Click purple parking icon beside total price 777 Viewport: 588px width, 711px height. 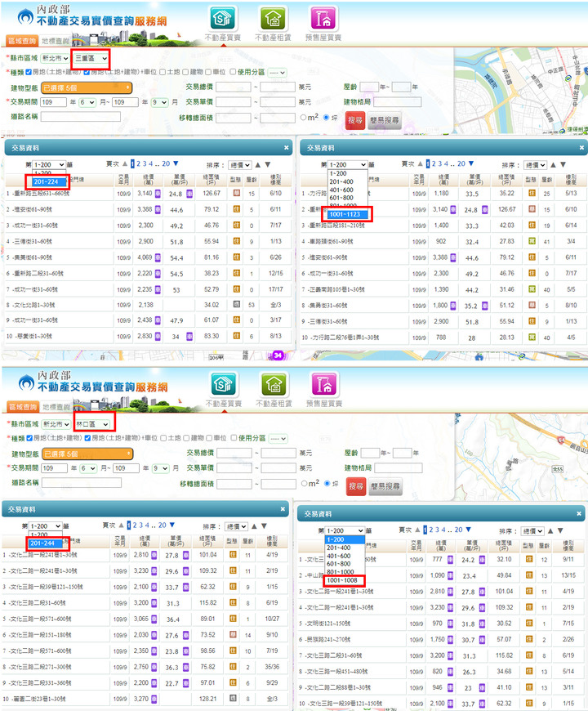450,560
